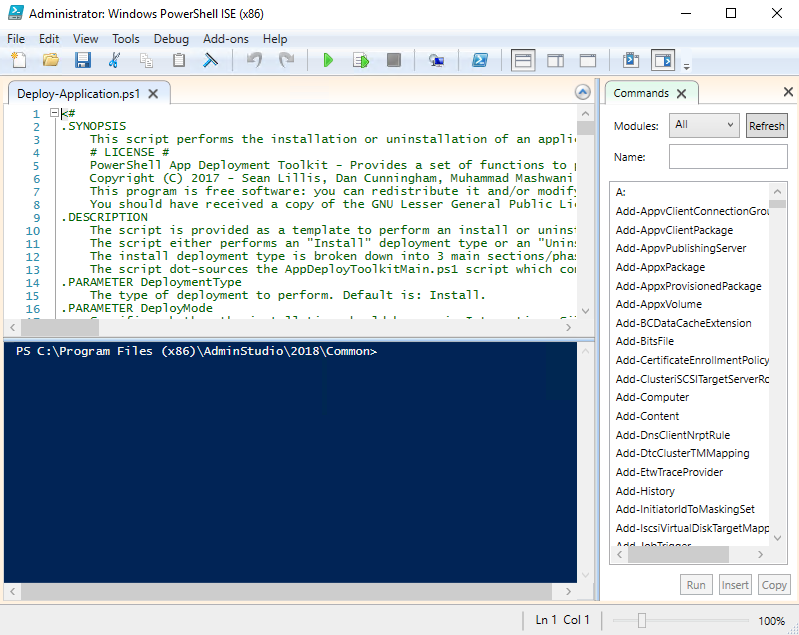This screenshot has height=635, width=799.
Task: Open a script with the folder icon
Action: pos(50,61)
